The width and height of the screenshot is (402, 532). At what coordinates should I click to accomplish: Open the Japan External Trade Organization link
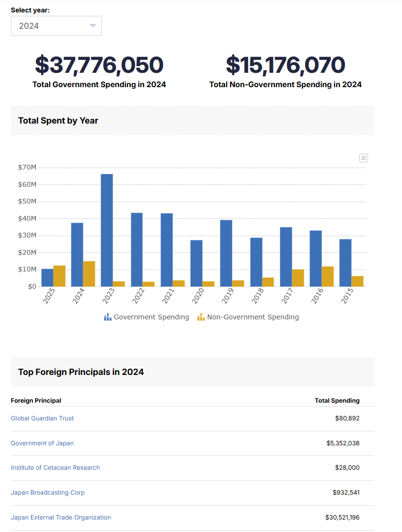(61, 518)
